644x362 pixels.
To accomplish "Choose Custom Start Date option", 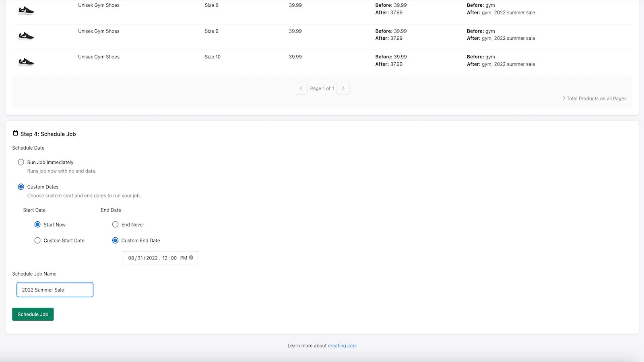I will [37, 240].
